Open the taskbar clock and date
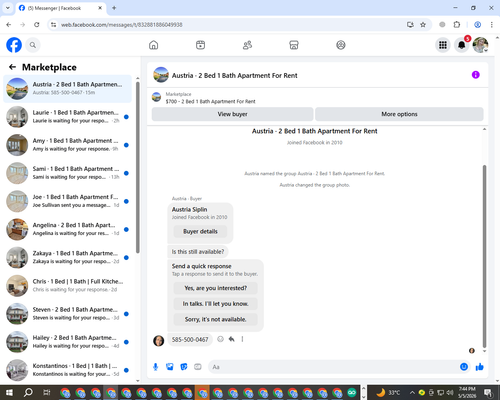This screenshot has width=500, height=400. [467, 392]
